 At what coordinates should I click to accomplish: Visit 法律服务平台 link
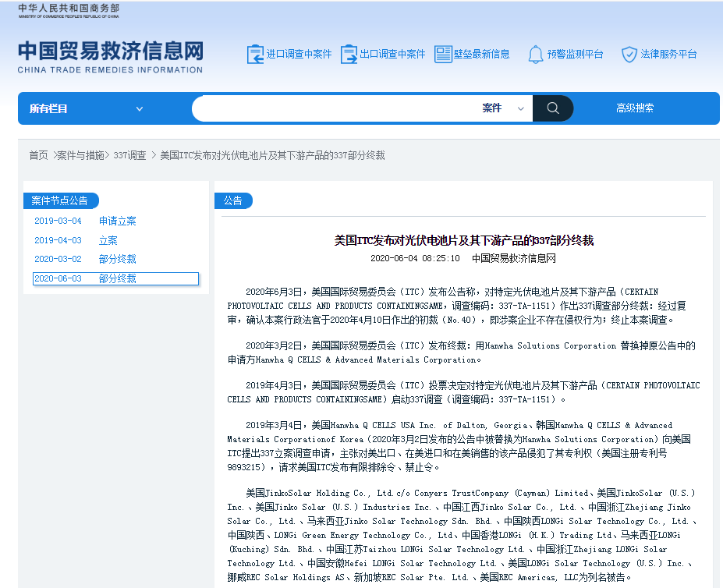[x=668, y=55]
